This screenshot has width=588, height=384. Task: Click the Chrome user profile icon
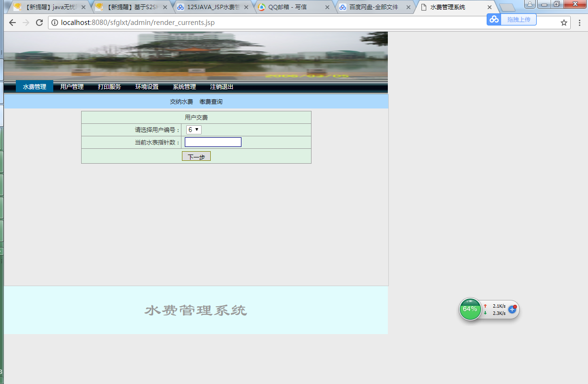(x=529, y=4)
